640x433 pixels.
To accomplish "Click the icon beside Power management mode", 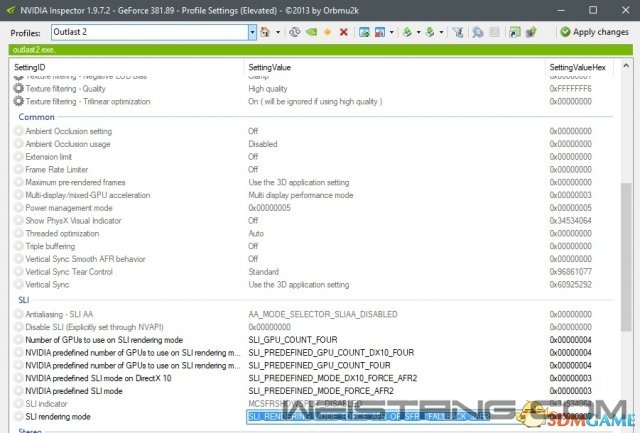I will point(18,208).
